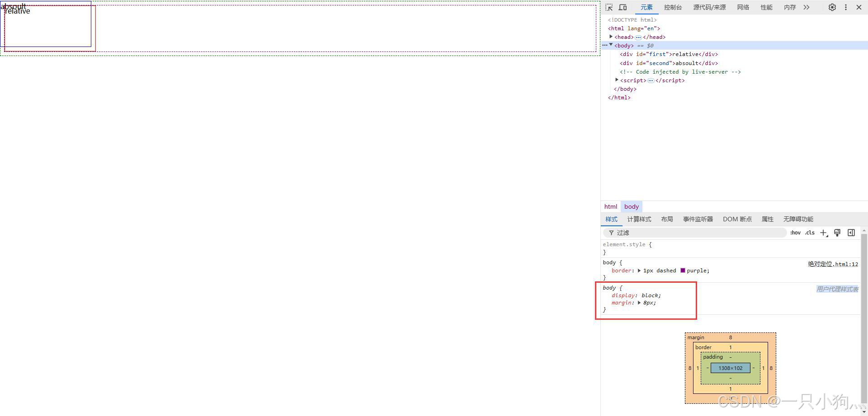
Task: Toggle the device toolbar icon
Action: [x=623, y=7]
